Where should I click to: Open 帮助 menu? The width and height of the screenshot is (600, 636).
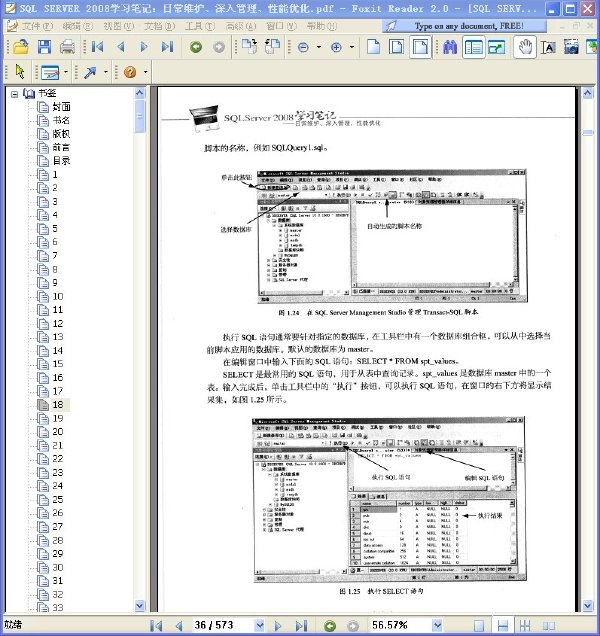click(x=322, y=26)
